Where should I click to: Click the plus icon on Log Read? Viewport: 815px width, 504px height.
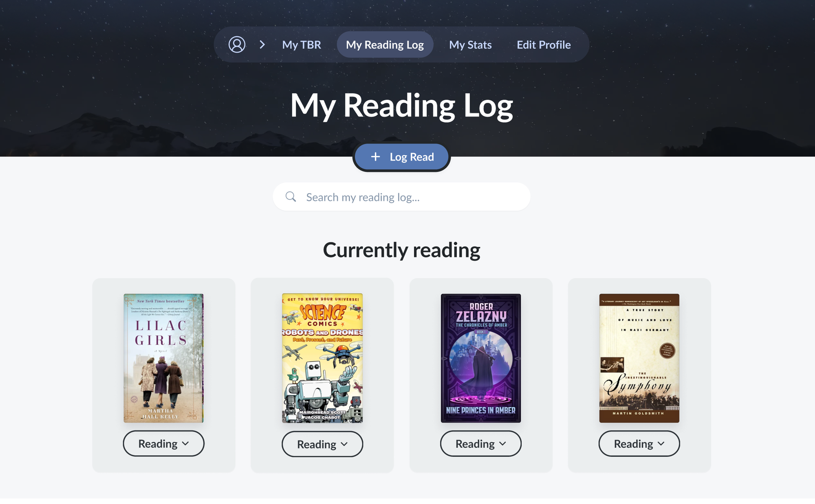(x=375, y=157)
